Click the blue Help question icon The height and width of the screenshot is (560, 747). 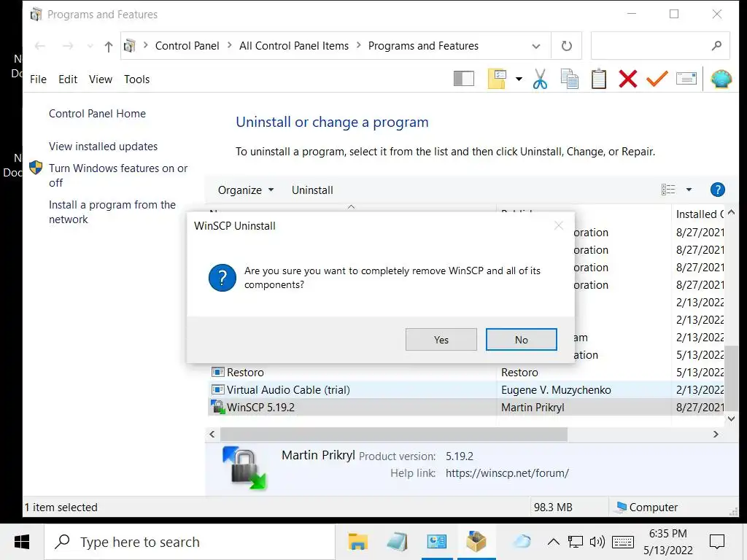[718, 190]
